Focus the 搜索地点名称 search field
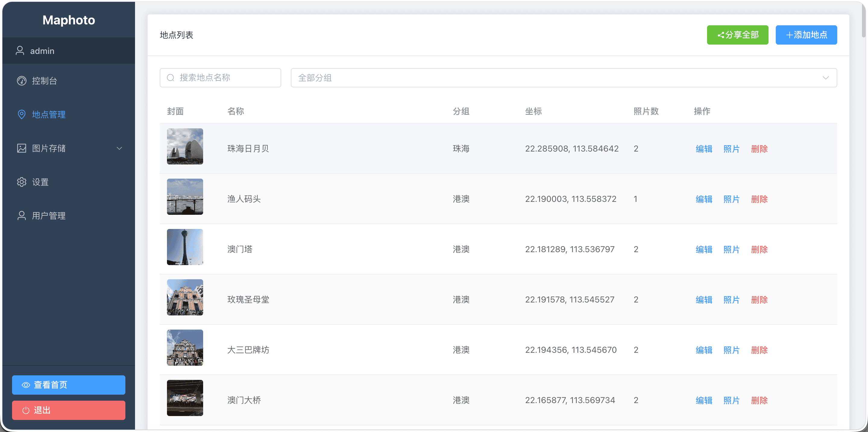The height and width of the screenshot is (432, 868). click(226, 78)
